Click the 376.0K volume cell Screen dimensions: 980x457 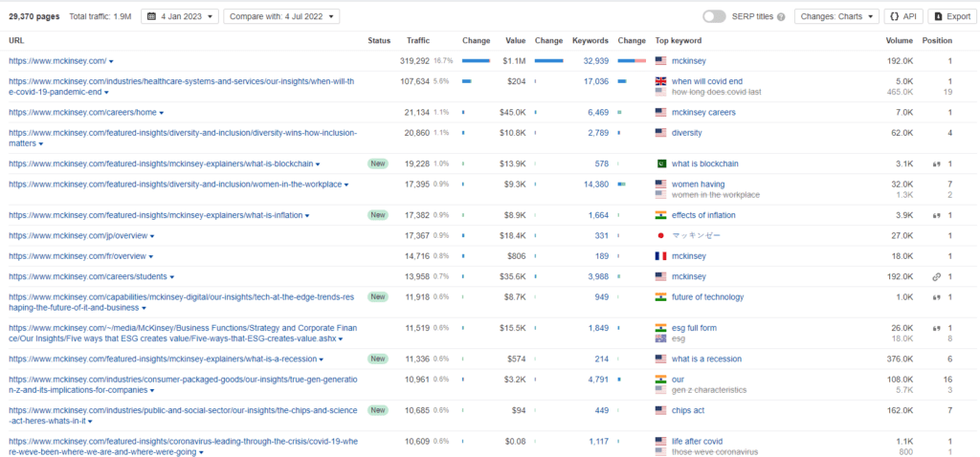[901, 359]
